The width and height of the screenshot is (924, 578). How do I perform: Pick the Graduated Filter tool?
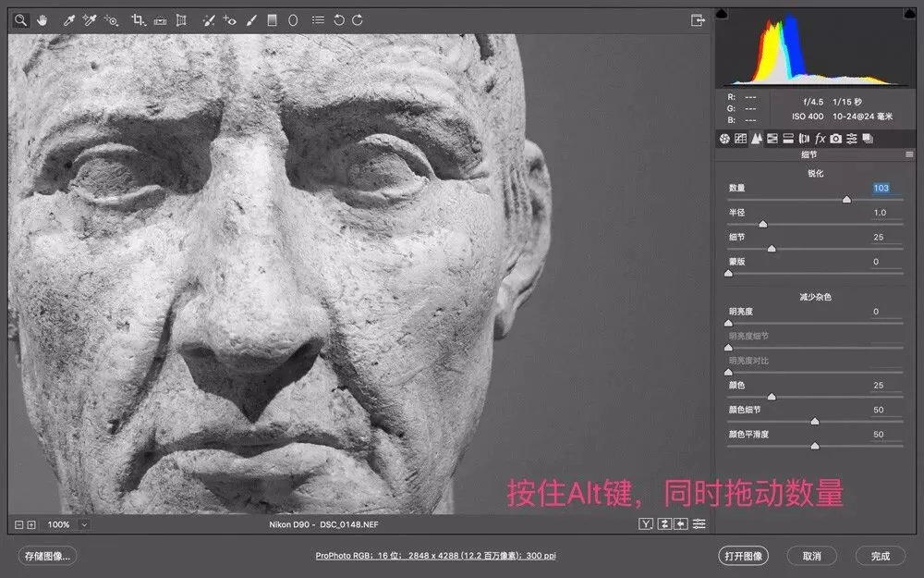272,20
